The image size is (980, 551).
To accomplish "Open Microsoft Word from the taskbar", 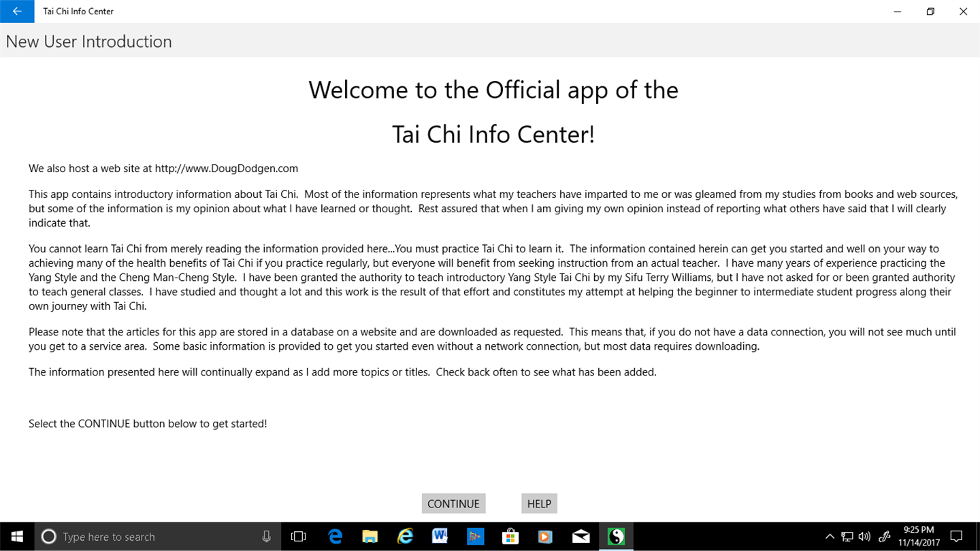I will point(440,537).
